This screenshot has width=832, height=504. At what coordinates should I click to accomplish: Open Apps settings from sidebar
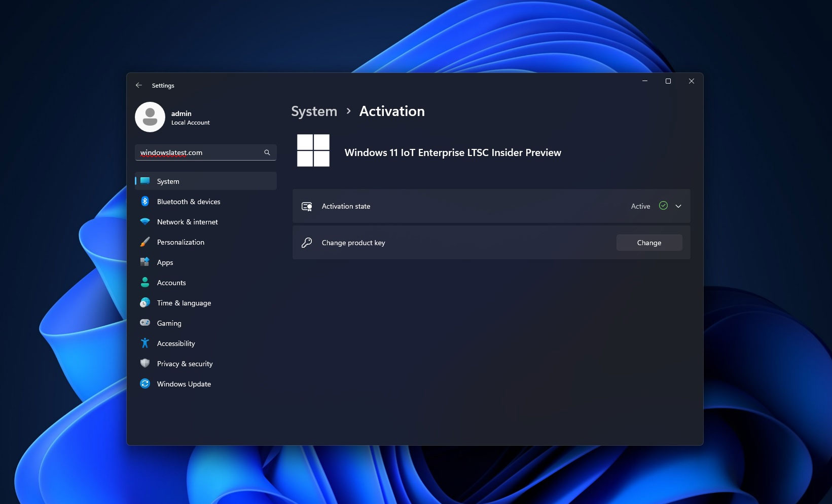coord(164,262)
